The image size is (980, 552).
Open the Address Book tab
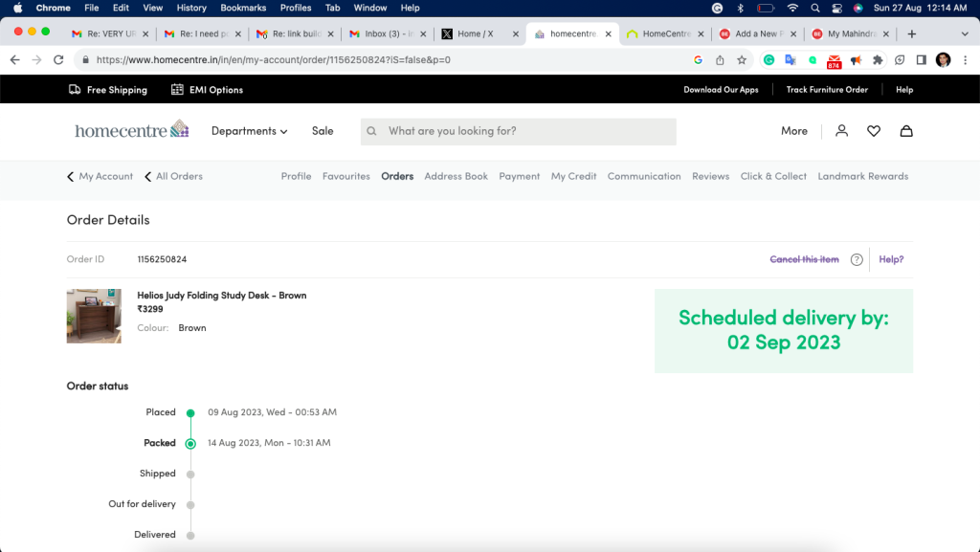[456, 176]
